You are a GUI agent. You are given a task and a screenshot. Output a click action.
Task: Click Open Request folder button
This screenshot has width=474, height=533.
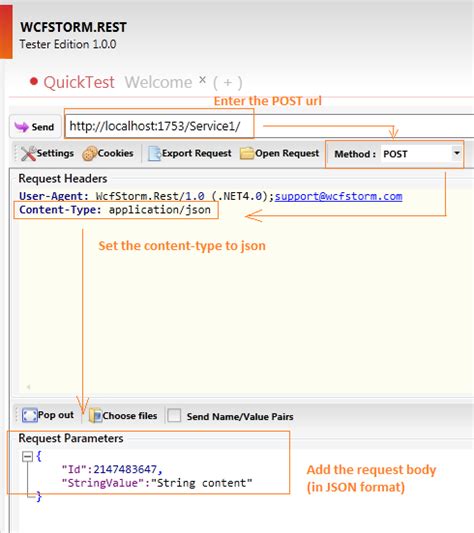(280, 153)
